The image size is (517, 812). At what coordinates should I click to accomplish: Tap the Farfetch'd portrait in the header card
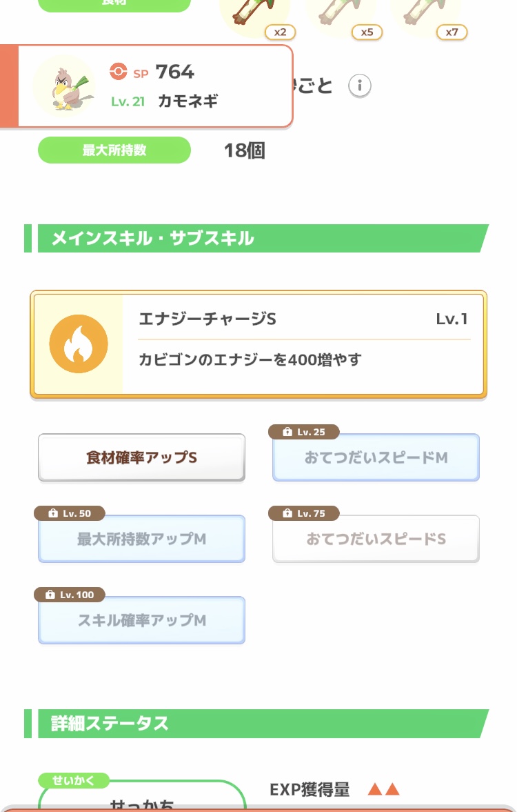64,86
